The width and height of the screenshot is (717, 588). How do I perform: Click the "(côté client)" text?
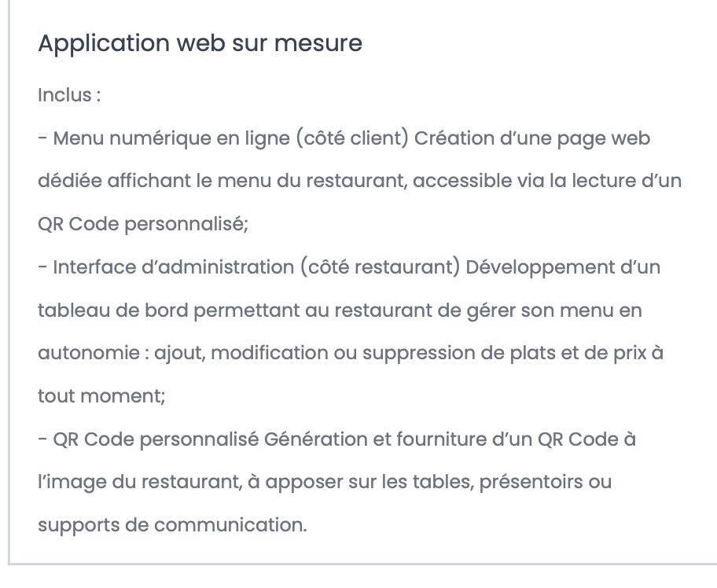(352, 138)
